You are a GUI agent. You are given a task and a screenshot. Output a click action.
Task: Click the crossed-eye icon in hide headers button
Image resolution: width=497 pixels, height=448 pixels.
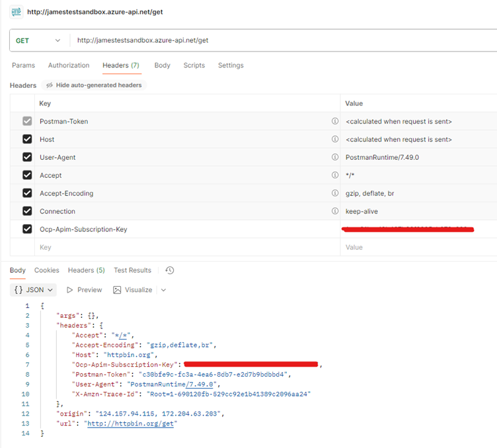[50, 85]
